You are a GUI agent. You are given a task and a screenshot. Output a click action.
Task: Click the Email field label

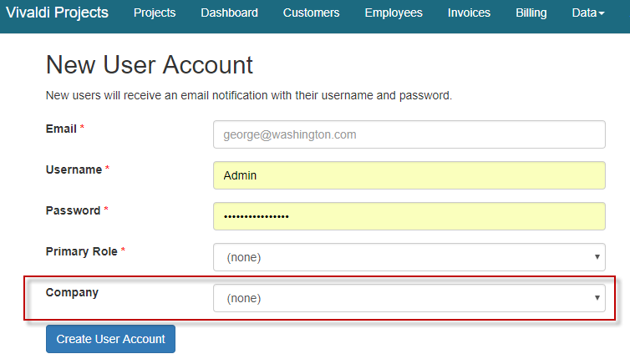(x=61, y=129)
